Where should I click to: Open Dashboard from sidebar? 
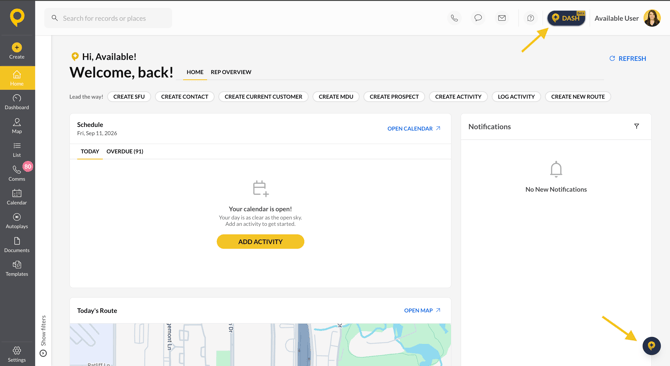pyautogui.click(x=17, y=102)
